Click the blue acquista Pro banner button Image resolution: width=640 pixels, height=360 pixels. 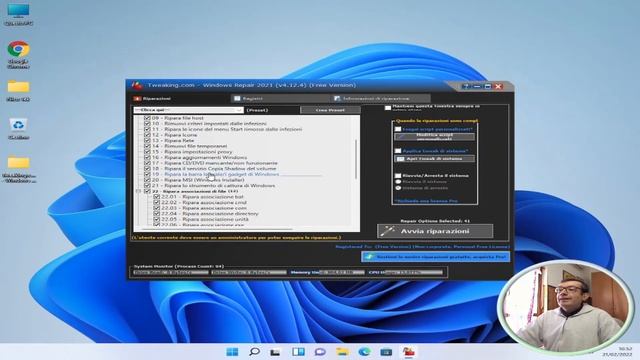pyautogui.click(x=435, y=257)
